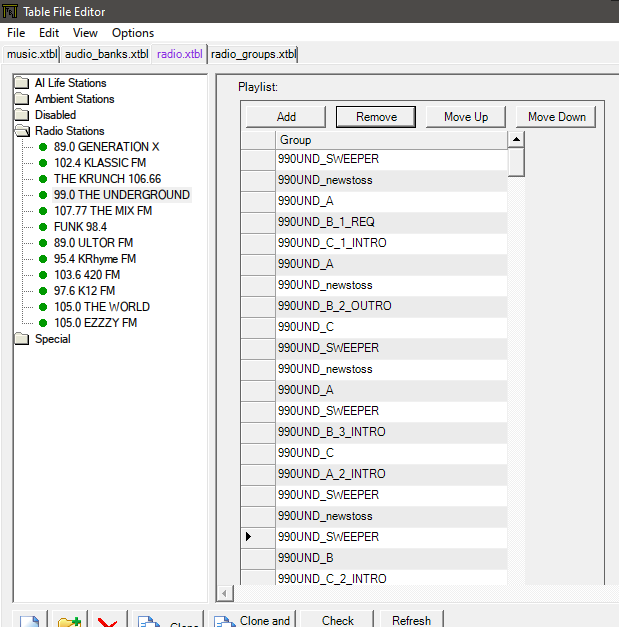Expand the AI Life Stations folder

pos(22,83)
